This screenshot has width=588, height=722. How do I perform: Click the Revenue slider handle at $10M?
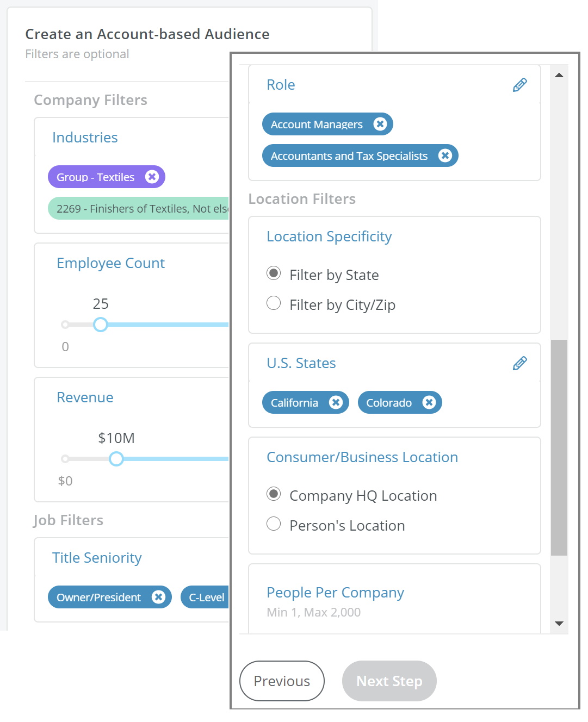[116, 459]
